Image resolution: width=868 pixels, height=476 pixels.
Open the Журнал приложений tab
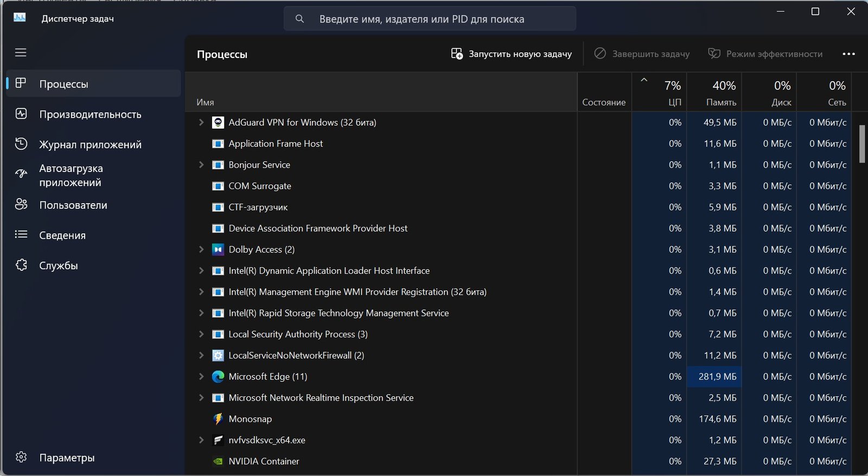pos(93,144)
